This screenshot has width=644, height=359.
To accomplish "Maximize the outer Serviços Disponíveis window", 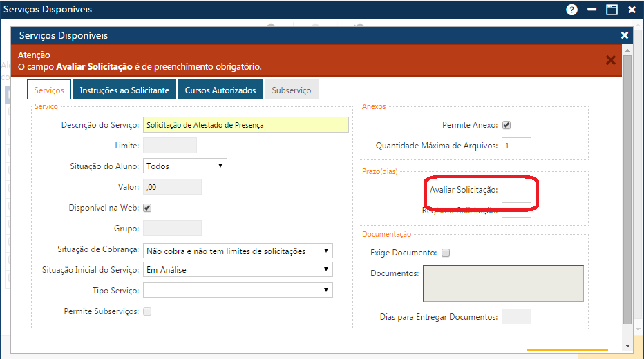I will (x=612, y=10).
